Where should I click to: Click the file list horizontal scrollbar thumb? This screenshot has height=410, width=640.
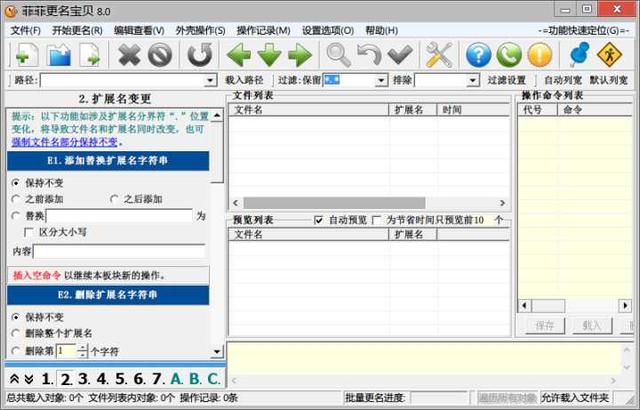(x=334, y=203)
